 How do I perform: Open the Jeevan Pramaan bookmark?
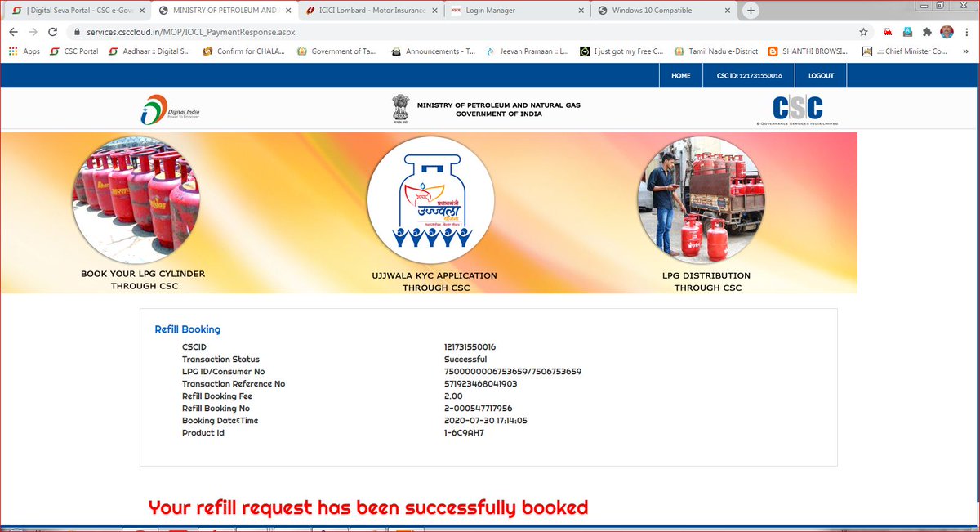[x=527, y=51]
